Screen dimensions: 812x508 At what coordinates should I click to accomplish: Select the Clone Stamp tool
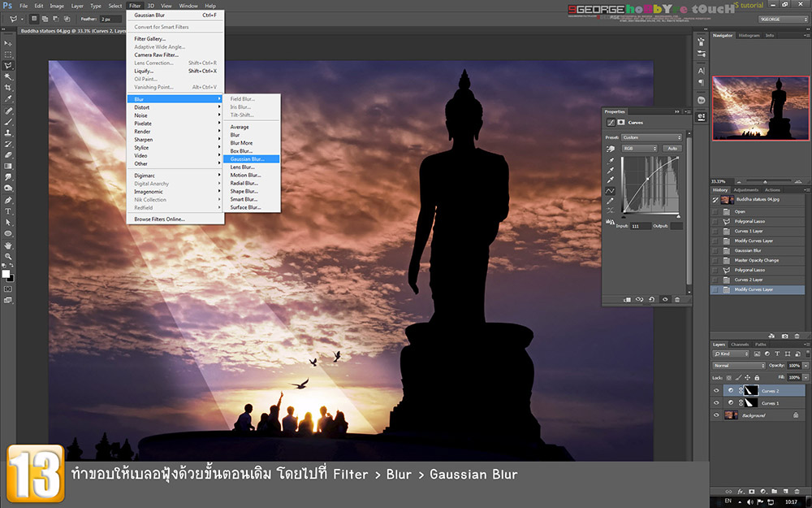click(x=8, y=132)
